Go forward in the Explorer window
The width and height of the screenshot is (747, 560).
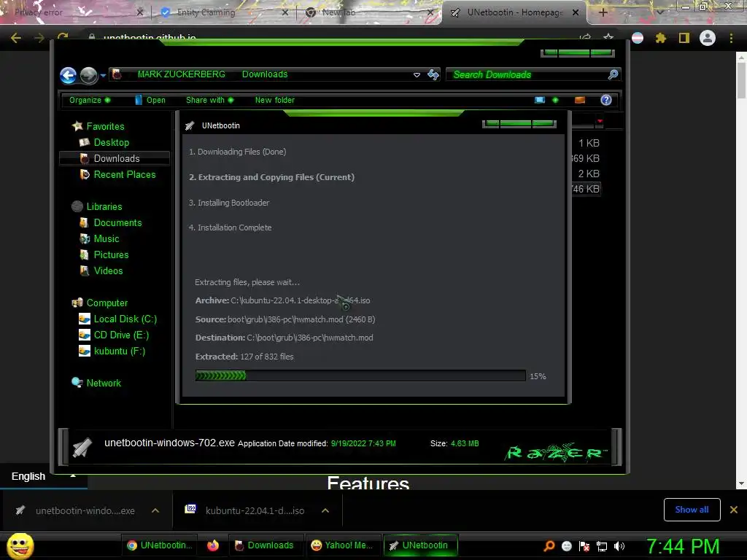tap(88, 75)
